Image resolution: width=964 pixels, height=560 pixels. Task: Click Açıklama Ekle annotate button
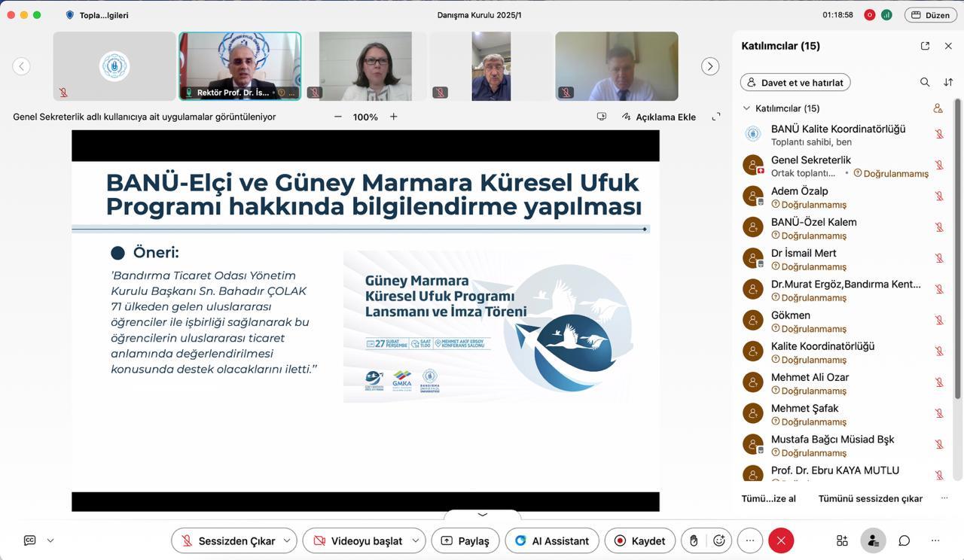coord(658,117)
